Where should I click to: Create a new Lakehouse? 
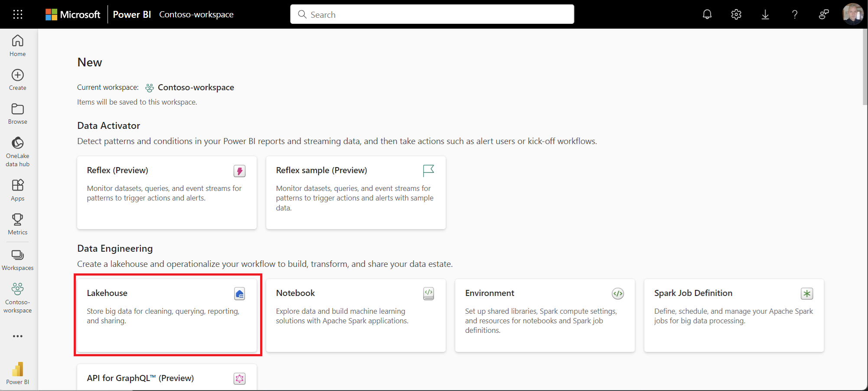pos(167,315)
